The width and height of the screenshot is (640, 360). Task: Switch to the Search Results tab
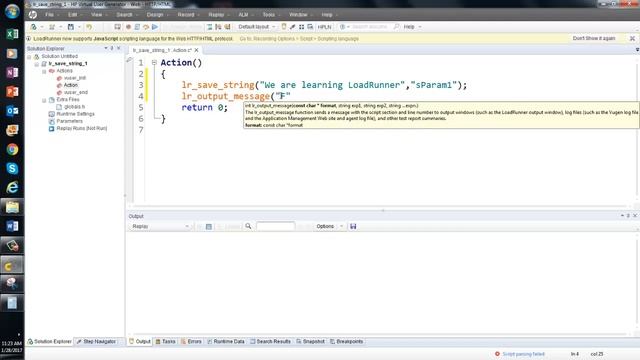point(270,342)
